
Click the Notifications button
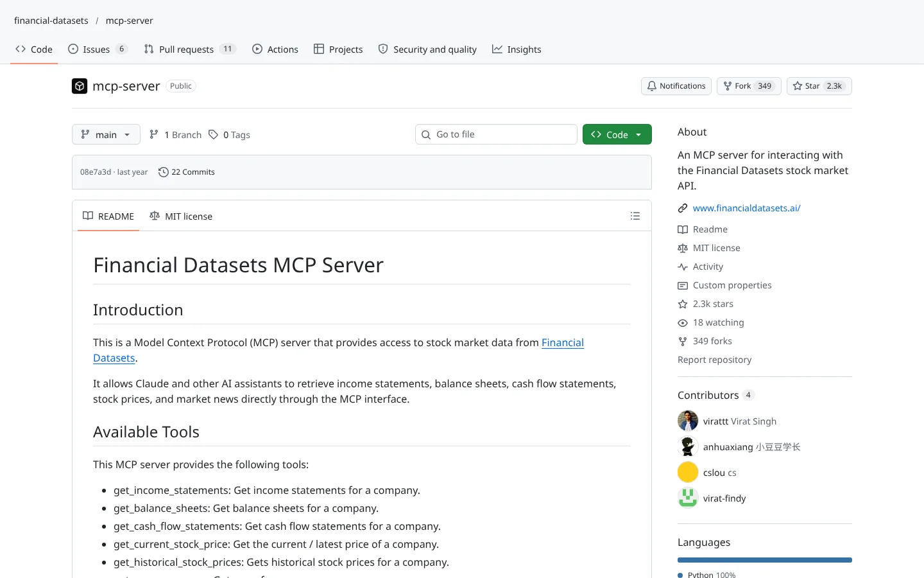676,86
